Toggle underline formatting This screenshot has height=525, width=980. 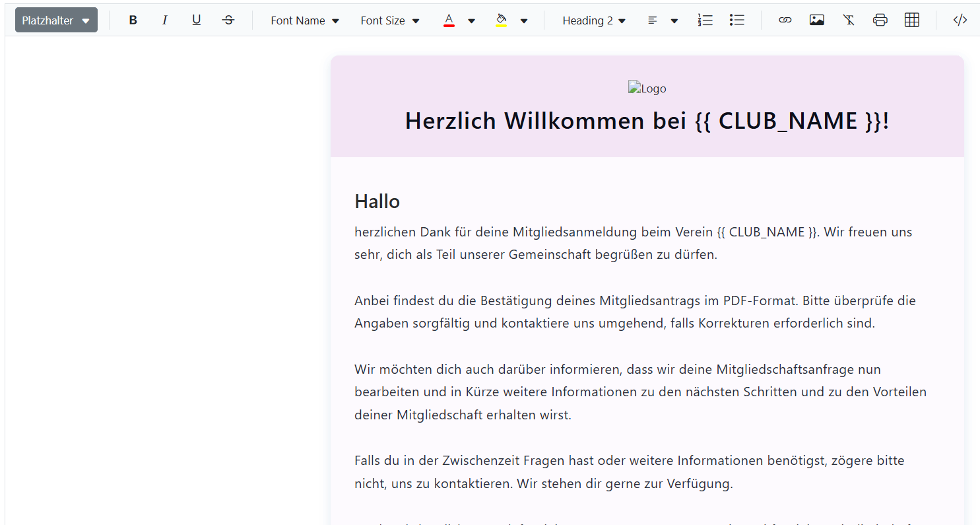point(196,20)
